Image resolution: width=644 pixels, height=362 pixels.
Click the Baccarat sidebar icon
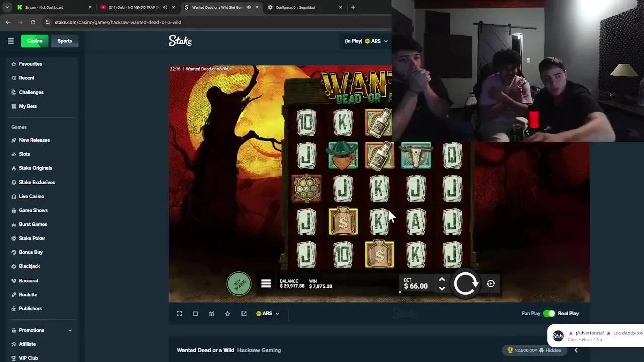[14, 281]
